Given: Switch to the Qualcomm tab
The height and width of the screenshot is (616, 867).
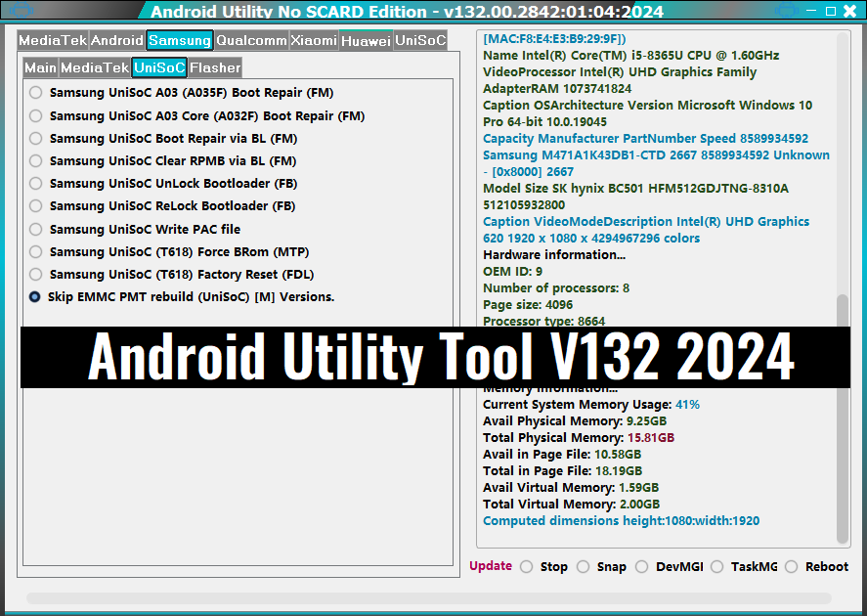Looking at the screenshot, I should point(251,40).
